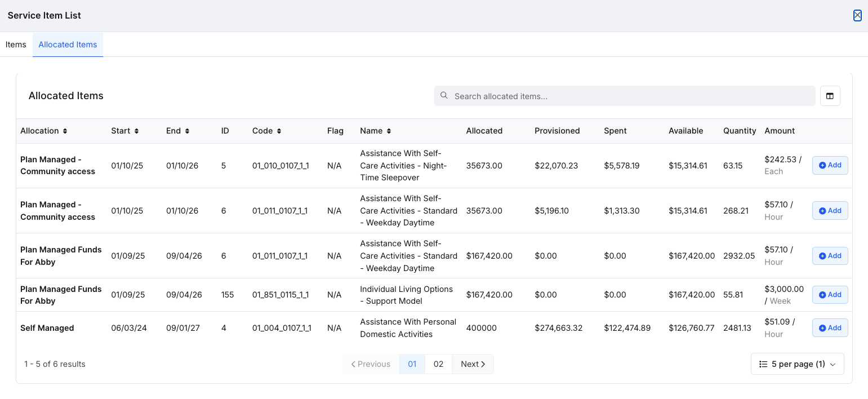The width and height of the screenshot is (868, 399).
Task: Click code 01_004_0107_1_1
Action: [x=282, y=328]
